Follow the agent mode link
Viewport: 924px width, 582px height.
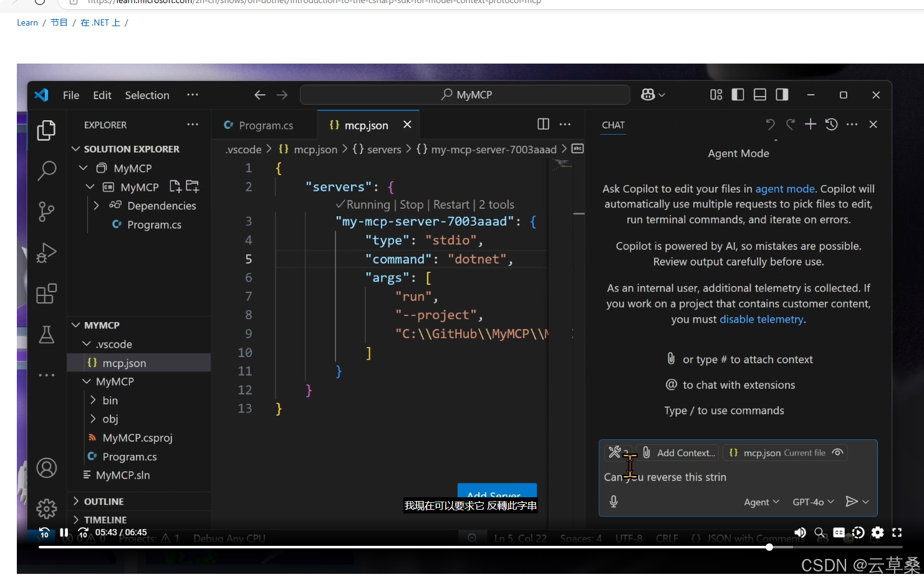pos(785,189)
